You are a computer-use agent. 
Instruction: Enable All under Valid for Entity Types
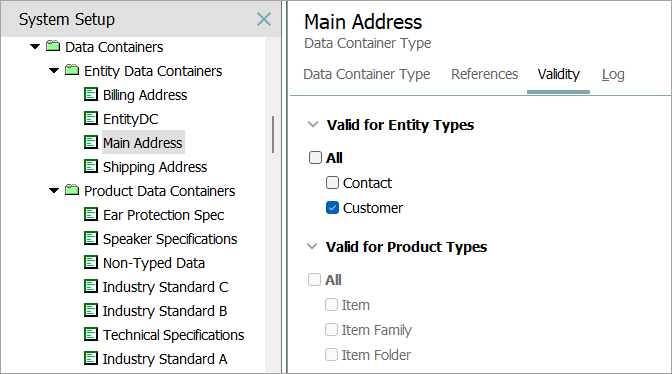click(x=315, y=158)
